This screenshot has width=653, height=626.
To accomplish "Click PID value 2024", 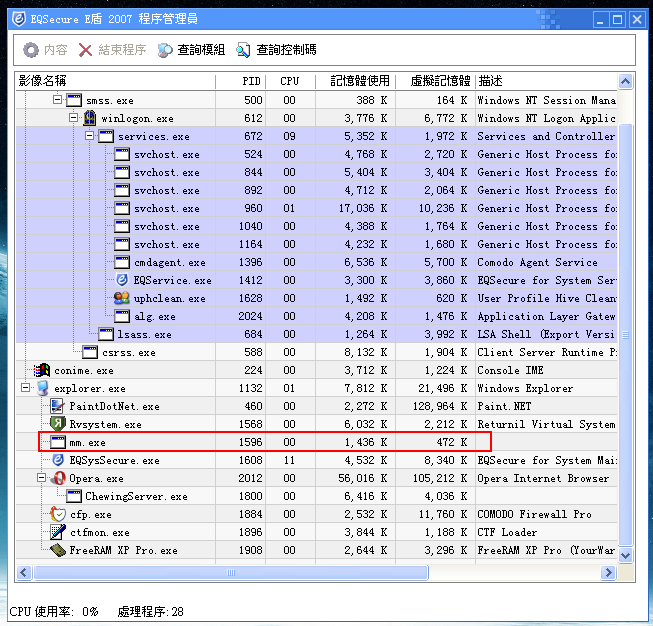I will (x=250, y=316).
